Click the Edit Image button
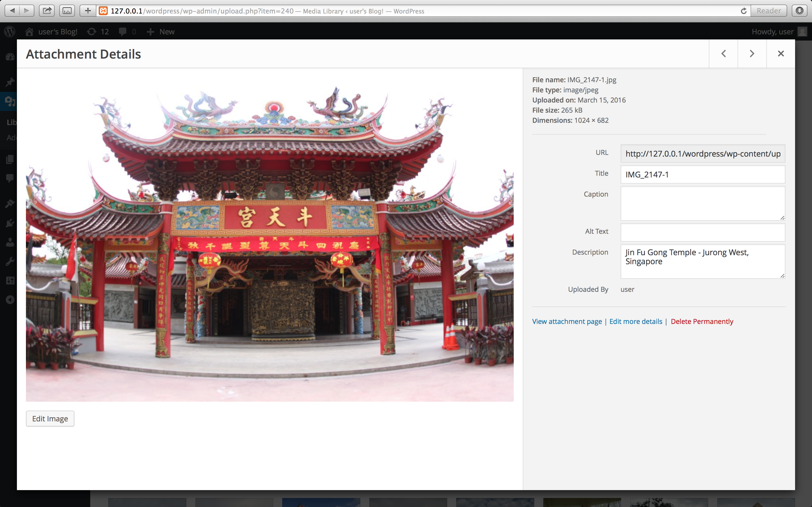 (50, 418)
